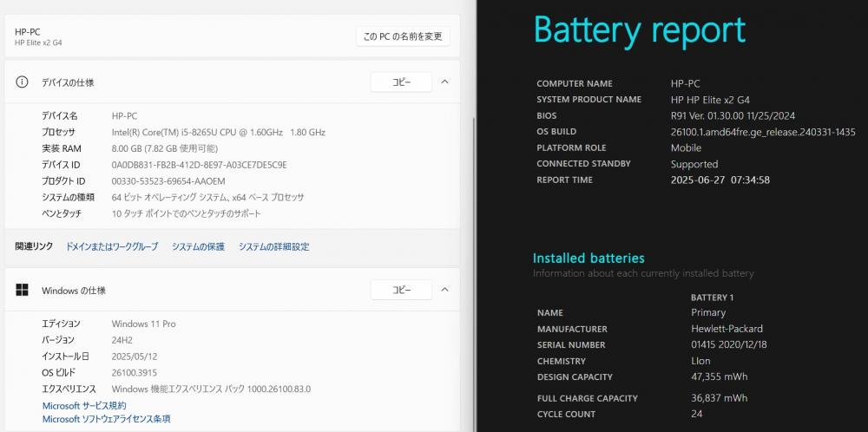
Task: Click the HP-PC header device name
Action: tap(28, 32)
